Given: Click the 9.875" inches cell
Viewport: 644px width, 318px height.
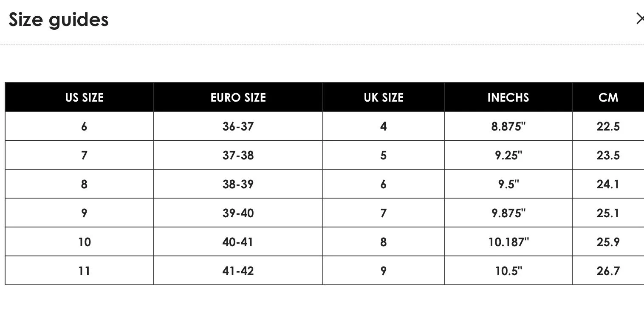Looking at the screenshot, I should click(x=508, y=213).
